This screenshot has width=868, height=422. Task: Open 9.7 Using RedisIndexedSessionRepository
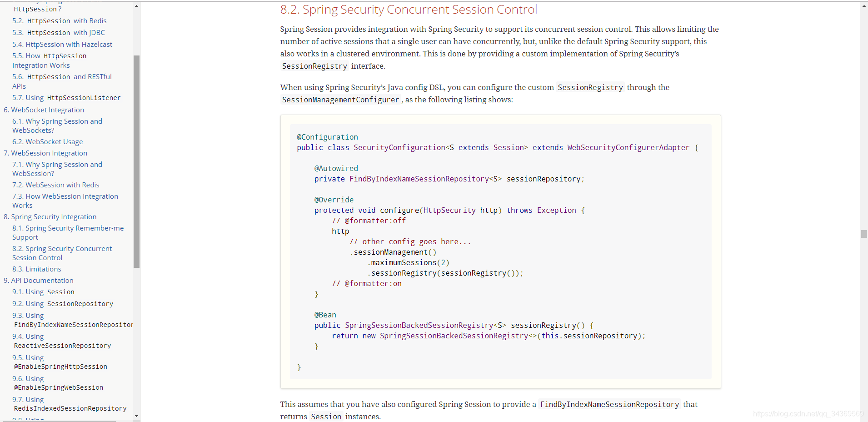70,404
